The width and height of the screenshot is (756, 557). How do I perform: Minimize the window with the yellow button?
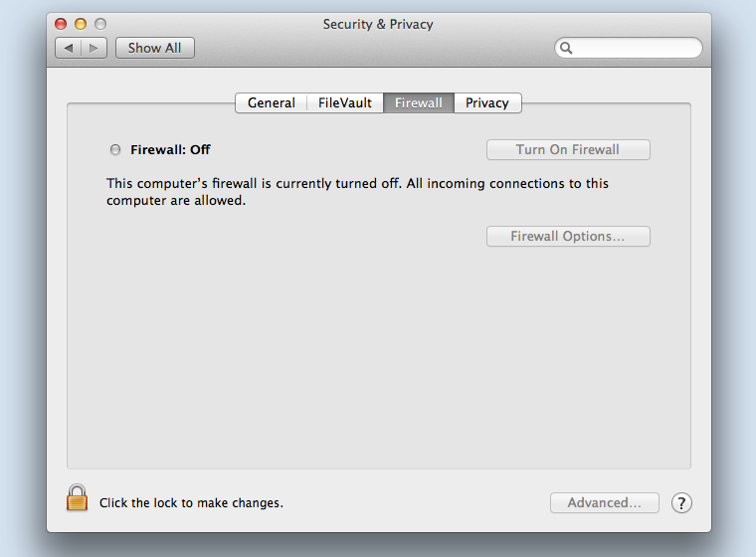click(81, 24)
